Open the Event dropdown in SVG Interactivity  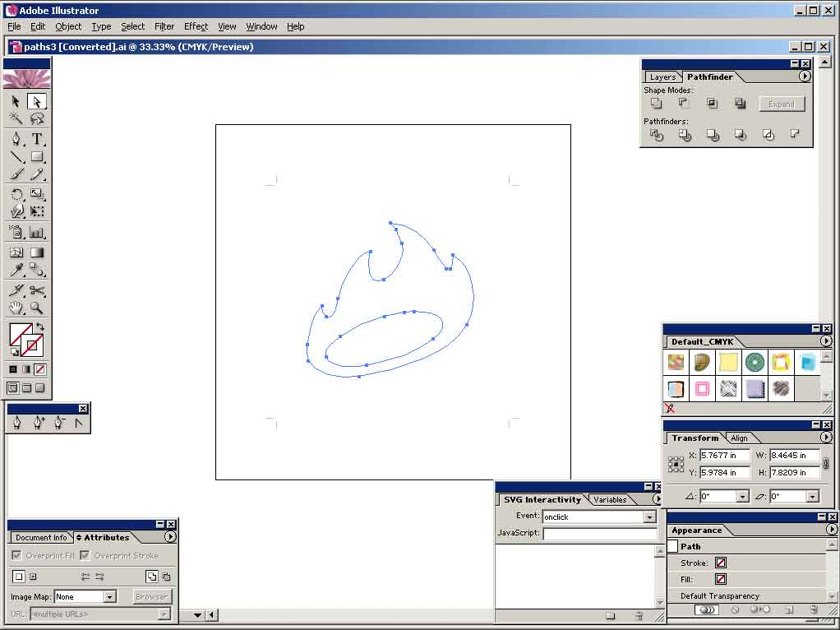click(x=650, y=517)
